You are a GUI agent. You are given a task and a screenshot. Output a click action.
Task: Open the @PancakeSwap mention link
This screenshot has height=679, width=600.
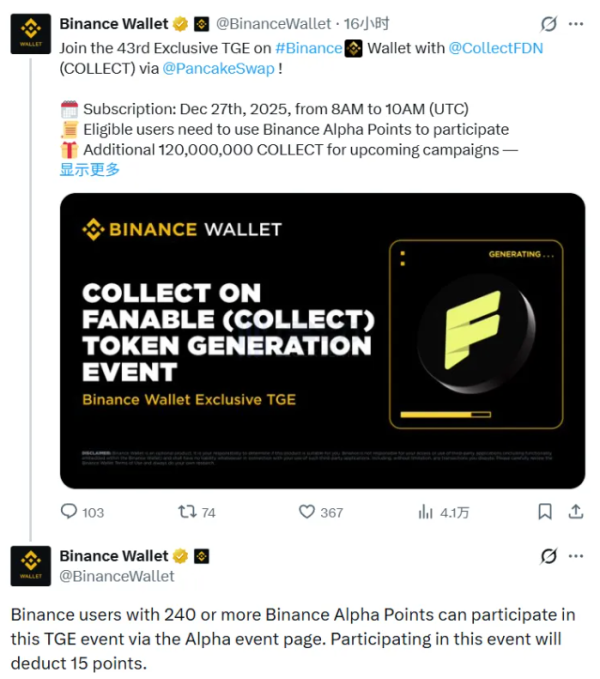(x=212, y=69)
